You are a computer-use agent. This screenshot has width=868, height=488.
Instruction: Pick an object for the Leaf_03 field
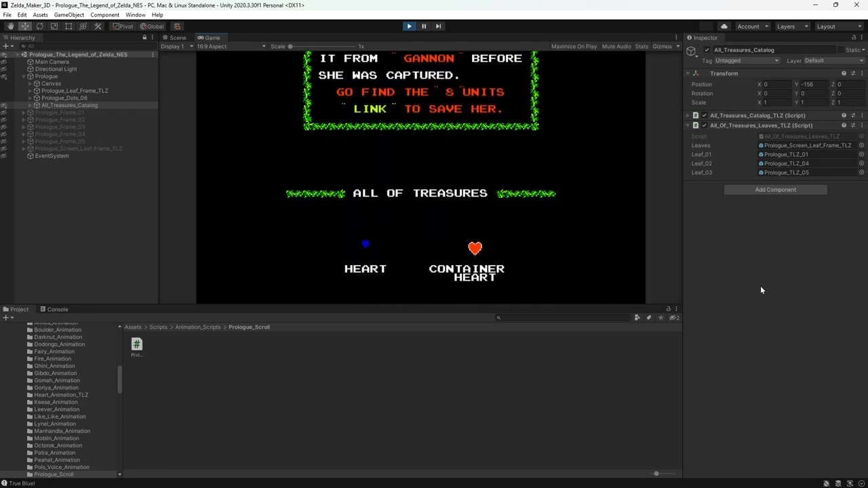coord(861,172)
